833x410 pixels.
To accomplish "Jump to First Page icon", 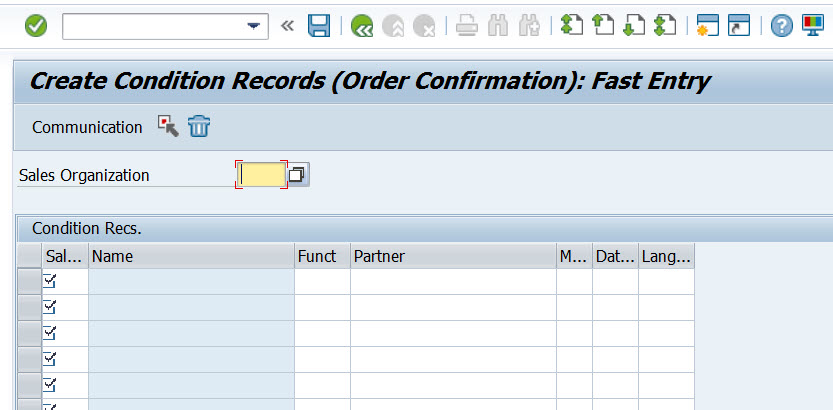I will [x=572, y=25].
